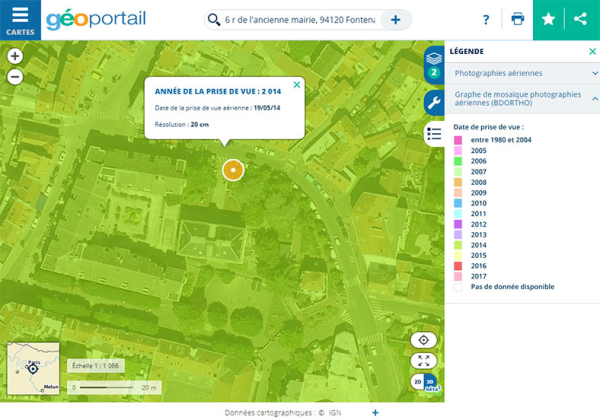Close the Année de la prise de vue popup

click(296, 85)
